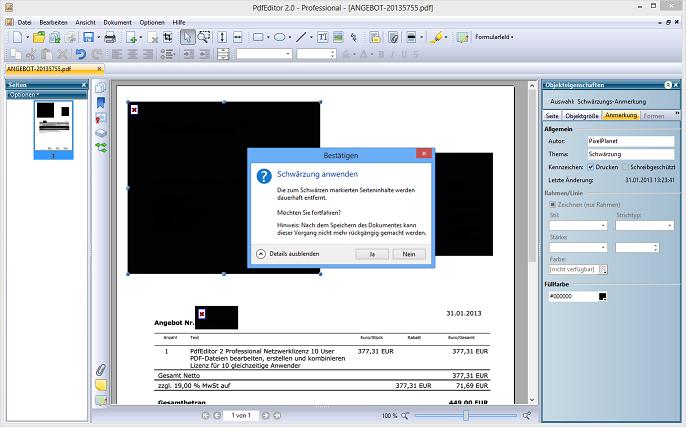
Task: Open the Hilfe menu
Action: [x=178, y=22]
